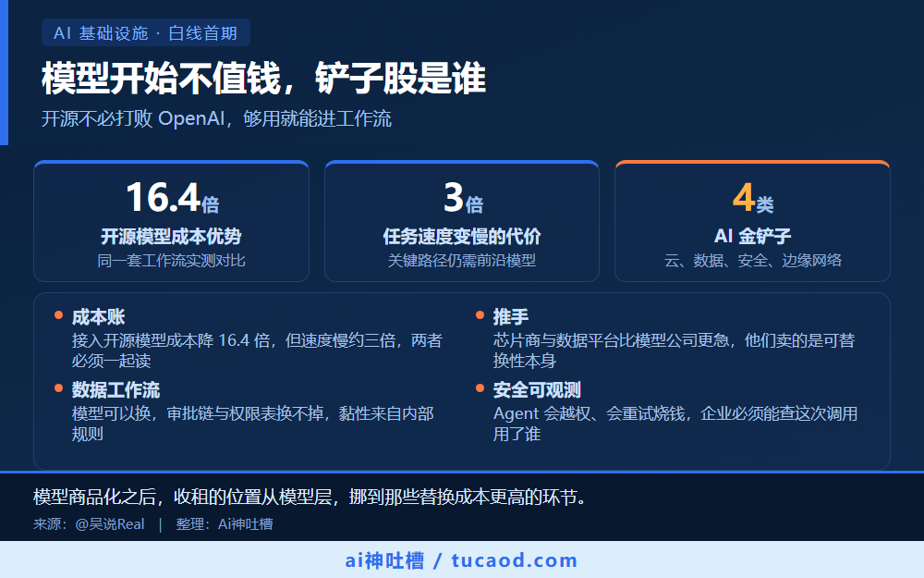This screenshot has height=578, width=924.
Task: Click the orange '4类' figure
Action: point(753,198)
